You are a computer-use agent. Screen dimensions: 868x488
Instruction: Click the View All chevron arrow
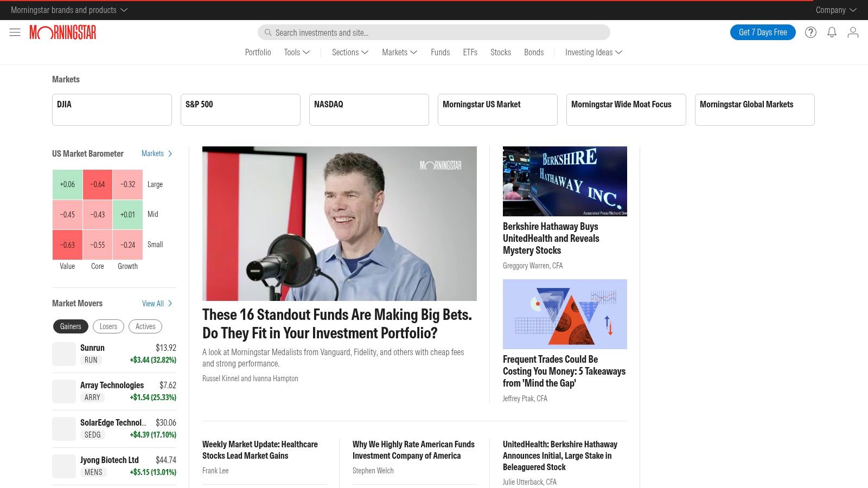(x=170, y=303)
